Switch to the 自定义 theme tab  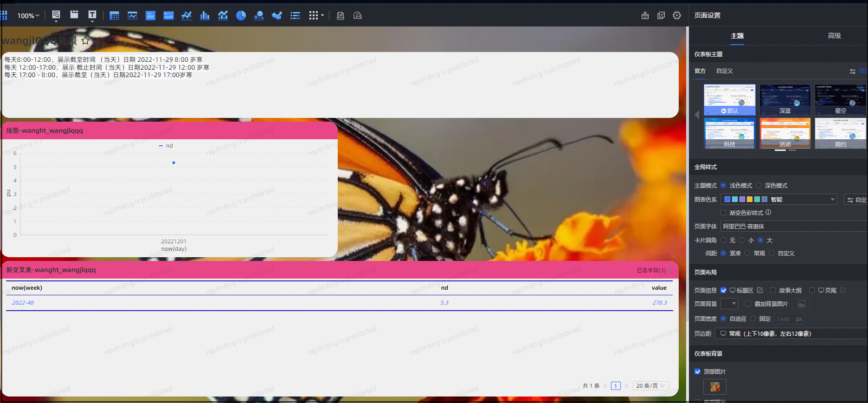(x=724, y=71)
